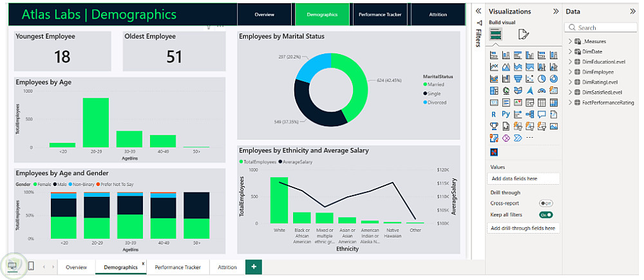The image size is (644, 280).
Task: Select the Filled map visual
Action: coord(518,90)
